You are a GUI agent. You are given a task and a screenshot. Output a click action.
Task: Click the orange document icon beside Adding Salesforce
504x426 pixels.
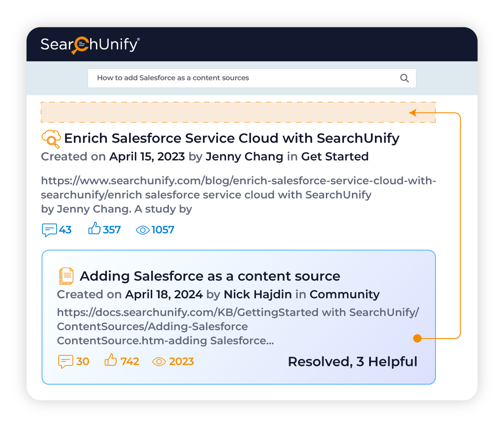tap(66, 276)
